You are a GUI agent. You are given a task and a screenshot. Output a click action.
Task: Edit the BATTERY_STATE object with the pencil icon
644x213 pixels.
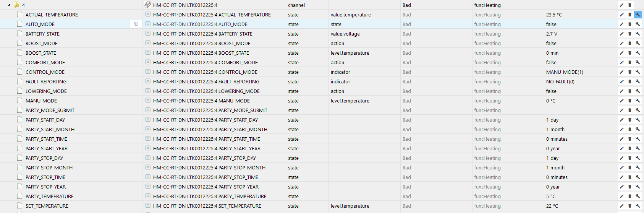(621, 34)
